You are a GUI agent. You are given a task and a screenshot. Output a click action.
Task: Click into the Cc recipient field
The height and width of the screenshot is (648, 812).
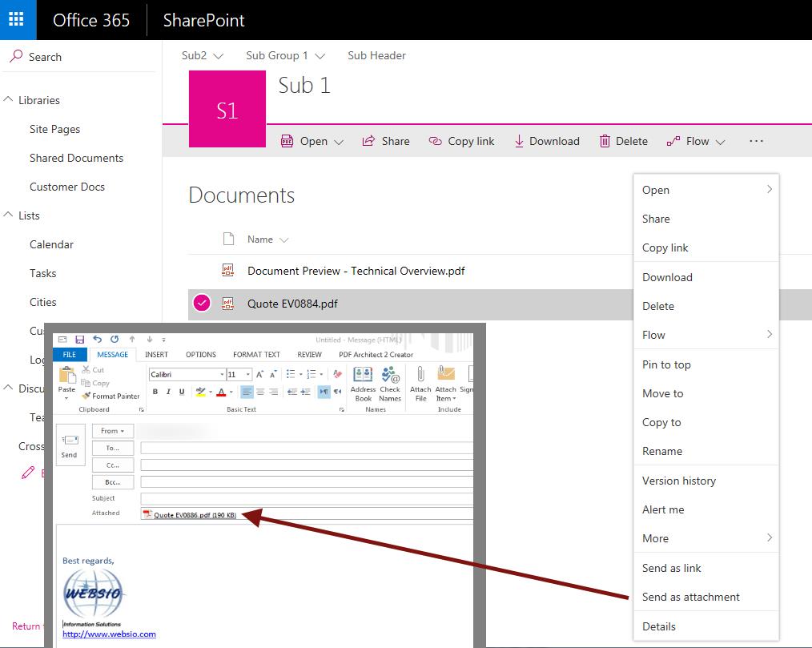click(x=307, y=465)
